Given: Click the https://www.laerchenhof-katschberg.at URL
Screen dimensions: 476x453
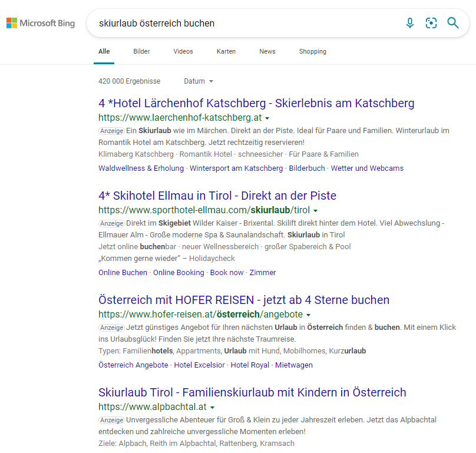Looking at the screenshot, I should pyautogui.click(x=180, y=117).
